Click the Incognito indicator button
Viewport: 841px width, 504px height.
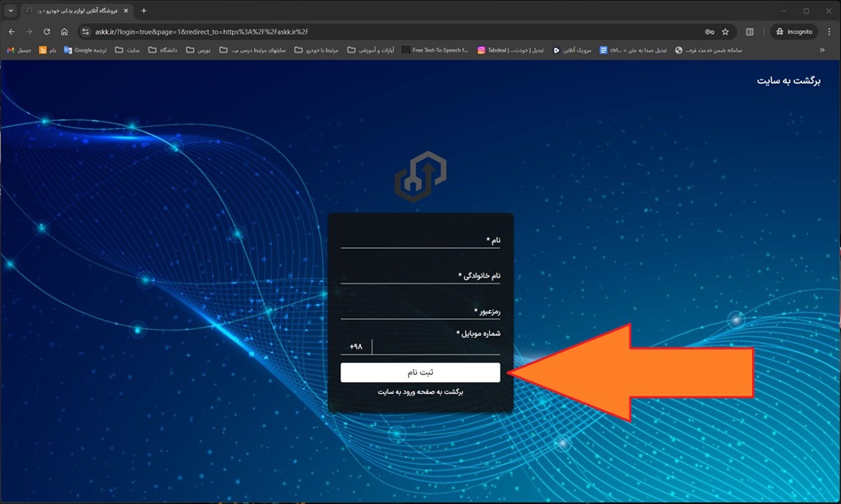pos(793,32)
